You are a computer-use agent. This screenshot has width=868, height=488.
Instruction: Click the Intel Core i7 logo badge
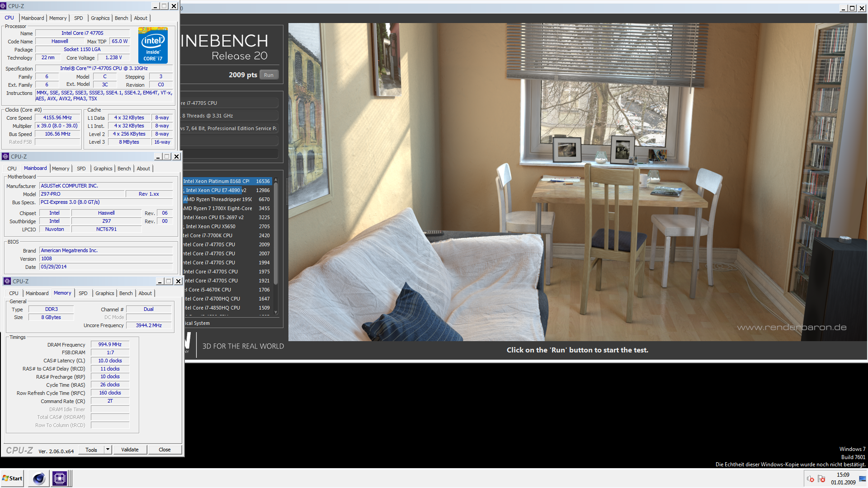click(x=153, y=45)
